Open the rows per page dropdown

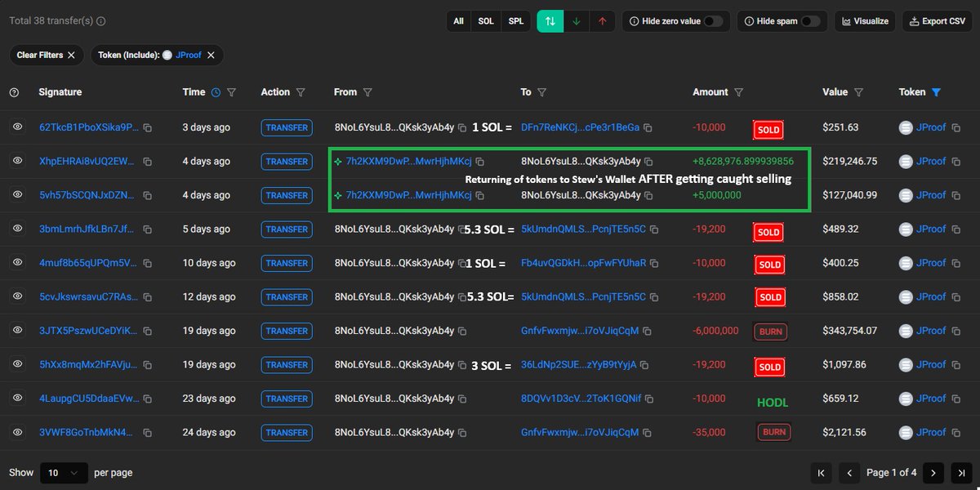[65, 472]
